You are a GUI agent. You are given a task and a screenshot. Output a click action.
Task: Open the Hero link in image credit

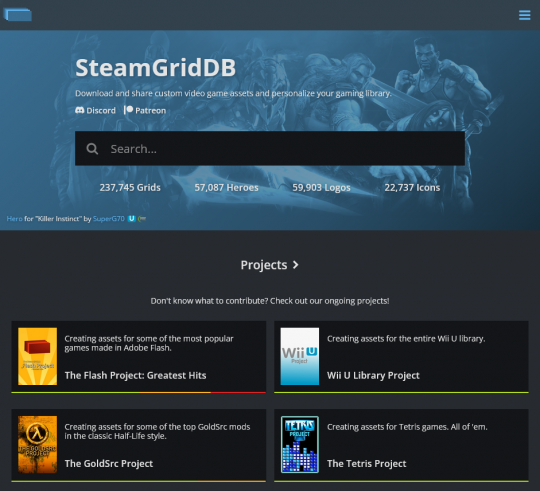pos(14,219)
